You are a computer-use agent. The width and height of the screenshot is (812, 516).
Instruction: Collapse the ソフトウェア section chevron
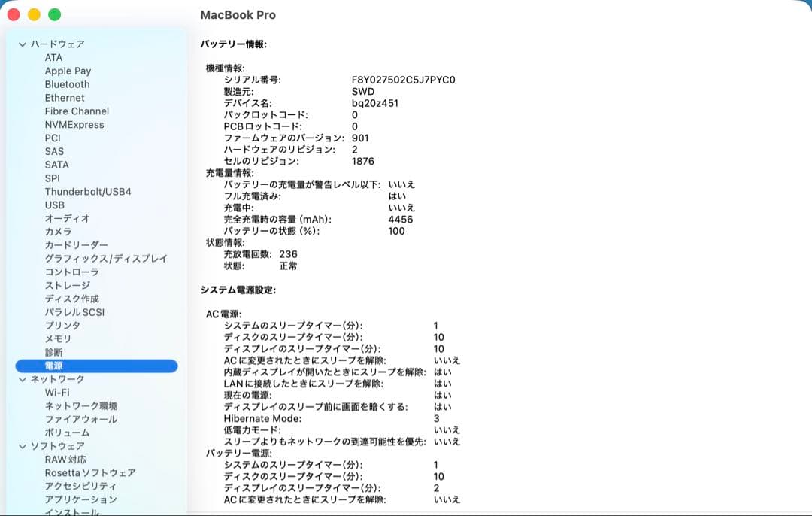[23, 446]
